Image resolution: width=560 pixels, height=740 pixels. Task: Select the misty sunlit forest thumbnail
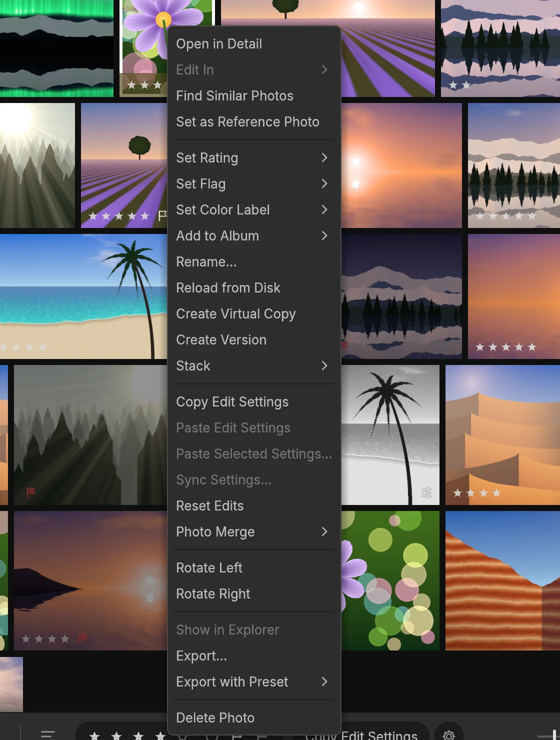pos(37,165)
